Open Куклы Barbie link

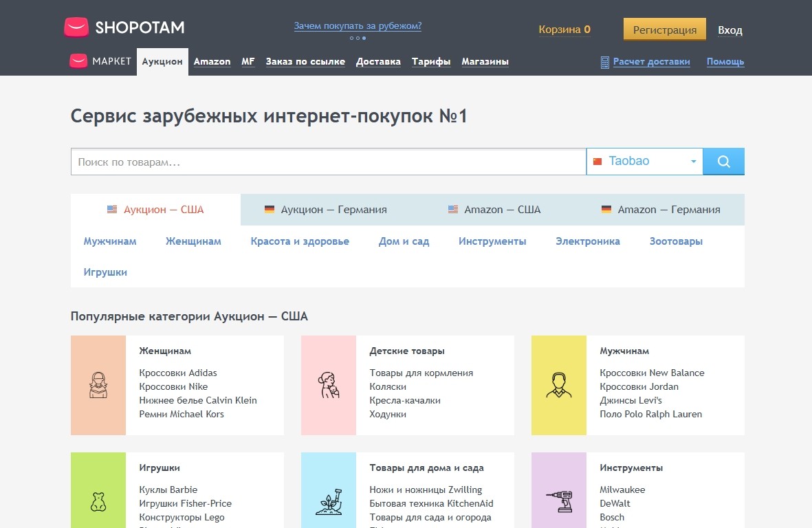click(x=168, y=489)
